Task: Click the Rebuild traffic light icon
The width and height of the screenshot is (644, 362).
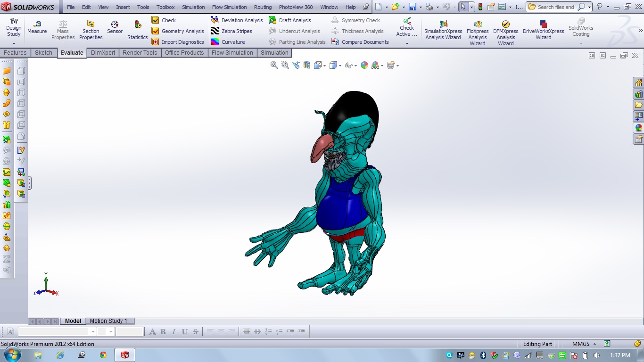Action: click(480, 7)
